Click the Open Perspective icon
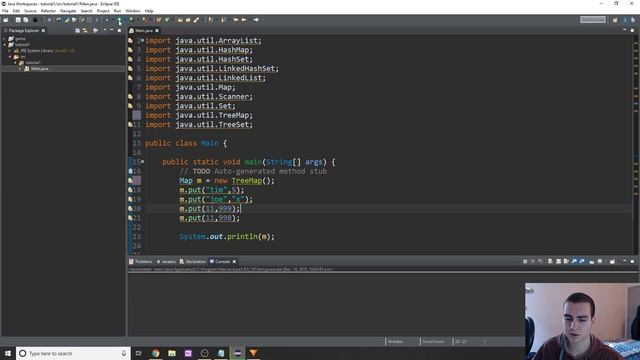The height and width of the screenshot is (360, 640). point(615,20)
